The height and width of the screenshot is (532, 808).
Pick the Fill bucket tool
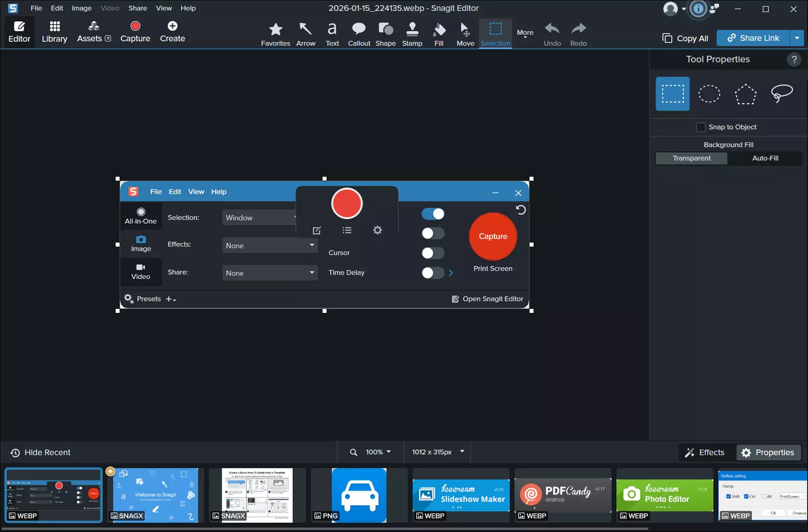click(439, 34)
